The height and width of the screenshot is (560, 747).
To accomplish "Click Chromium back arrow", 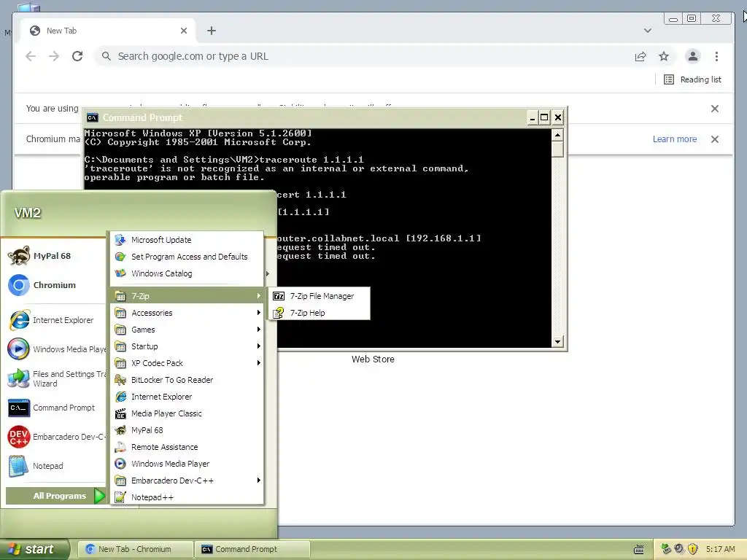I will tap(31, 56).
